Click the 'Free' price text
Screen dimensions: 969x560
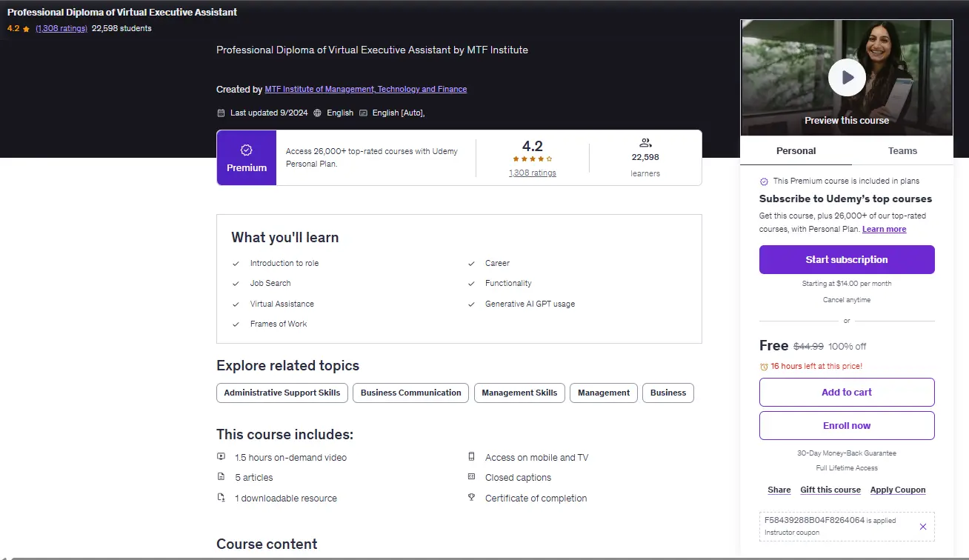(774, 345)
